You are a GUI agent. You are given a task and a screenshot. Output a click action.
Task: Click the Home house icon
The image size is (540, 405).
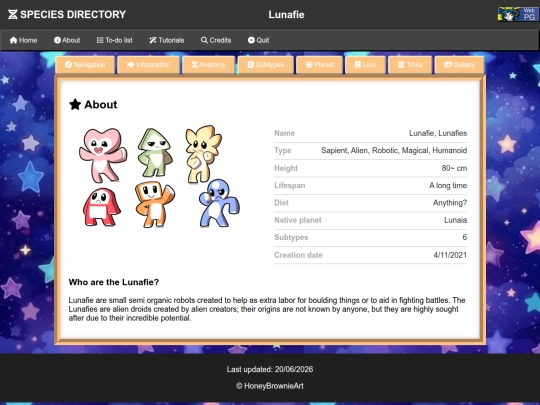point(13,40)
